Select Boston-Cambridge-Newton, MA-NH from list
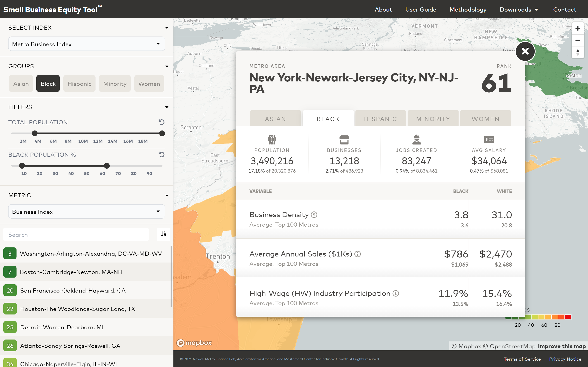588x367 pixels. [71, 272]
